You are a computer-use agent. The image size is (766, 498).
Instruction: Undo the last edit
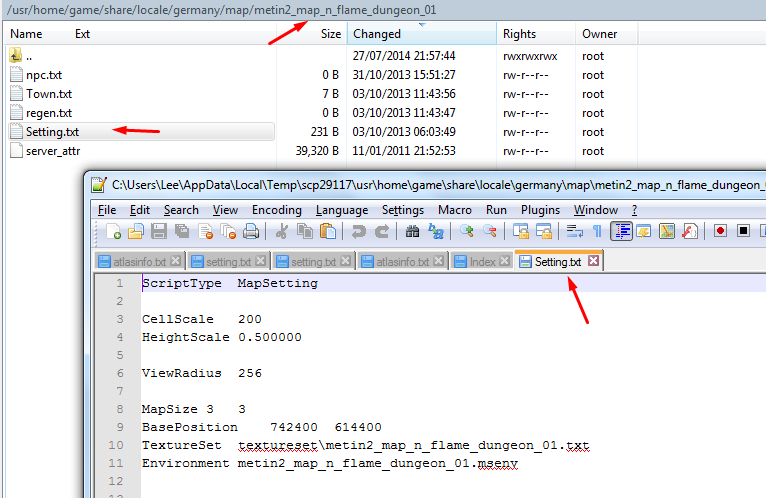pyautogui.click(x=359, y=231)
